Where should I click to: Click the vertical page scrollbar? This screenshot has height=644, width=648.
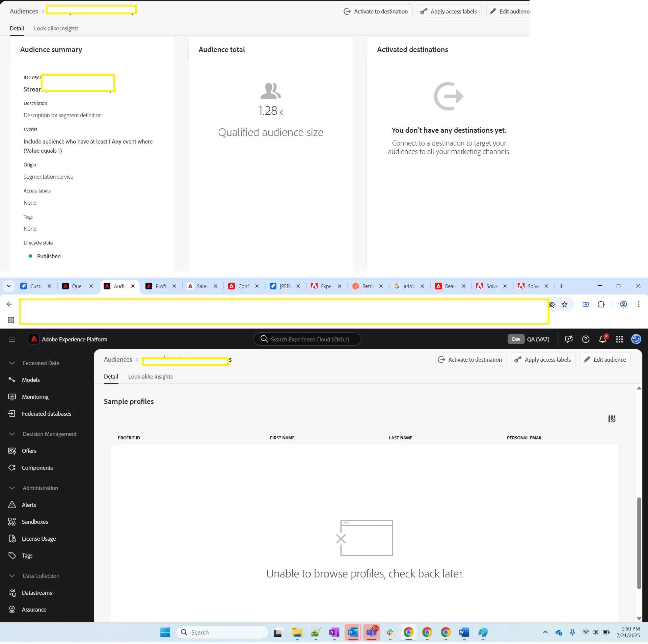pos(639,543)
